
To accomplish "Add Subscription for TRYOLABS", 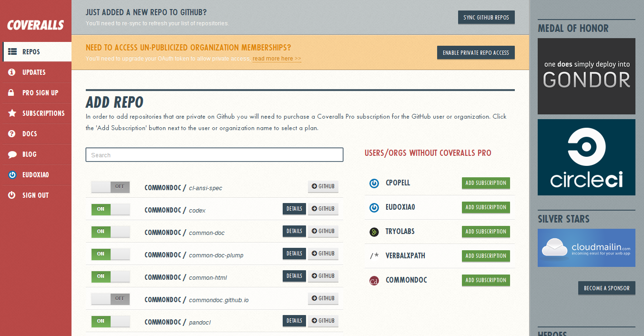I will (486, 232).
